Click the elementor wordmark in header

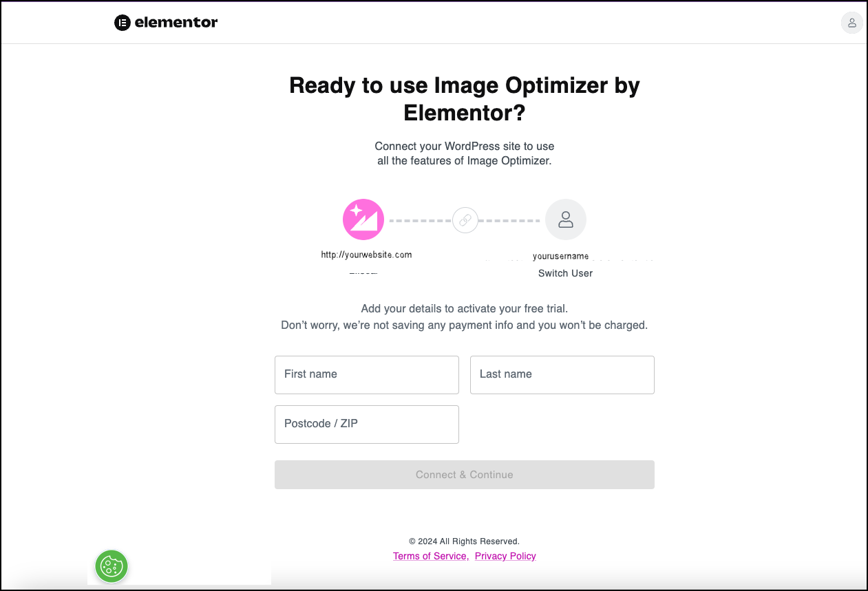(176, 23)
